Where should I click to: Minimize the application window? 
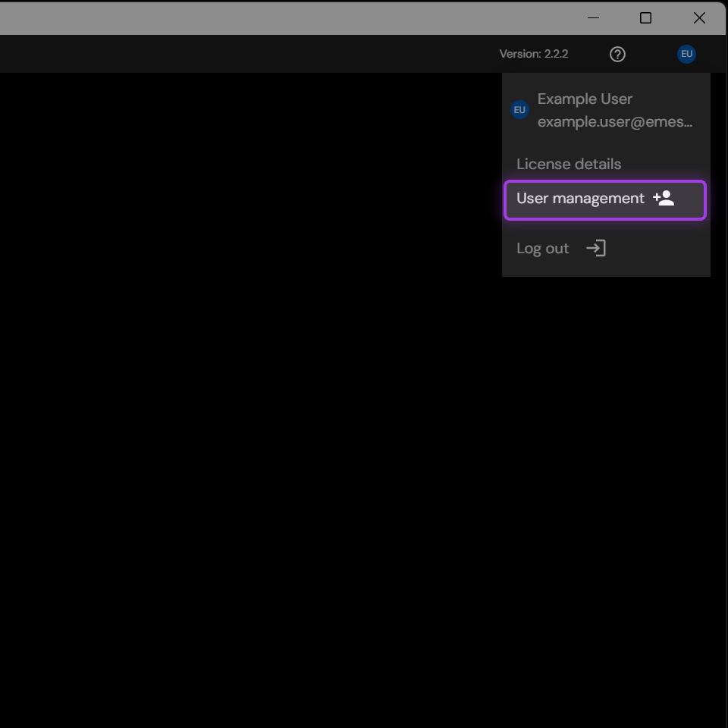(x=593, y=18)
